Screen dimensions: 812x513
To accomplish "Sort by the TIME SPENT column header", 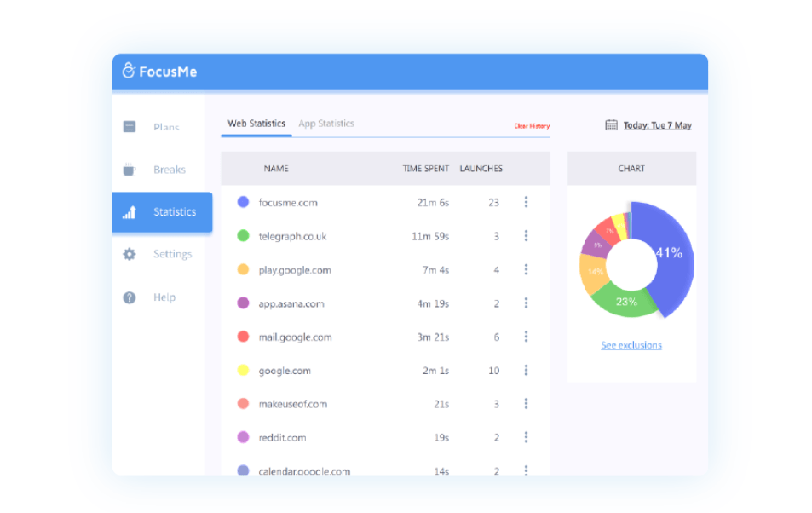I will tap(426, 169).
